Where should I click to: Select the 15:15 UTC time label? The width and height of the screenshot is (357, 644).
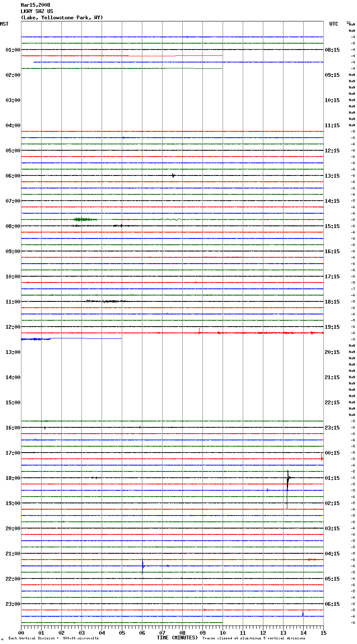(x=332, y=226)
